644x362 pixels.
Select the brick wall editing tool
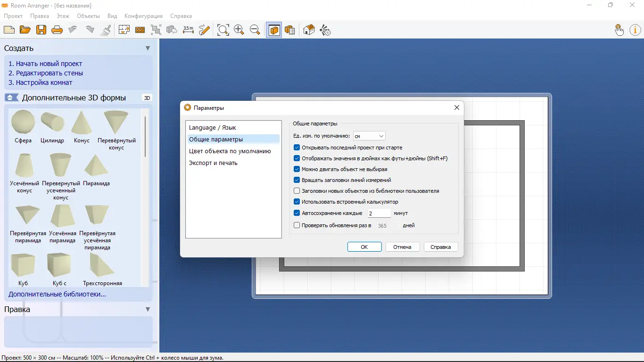tap(140, 30)
